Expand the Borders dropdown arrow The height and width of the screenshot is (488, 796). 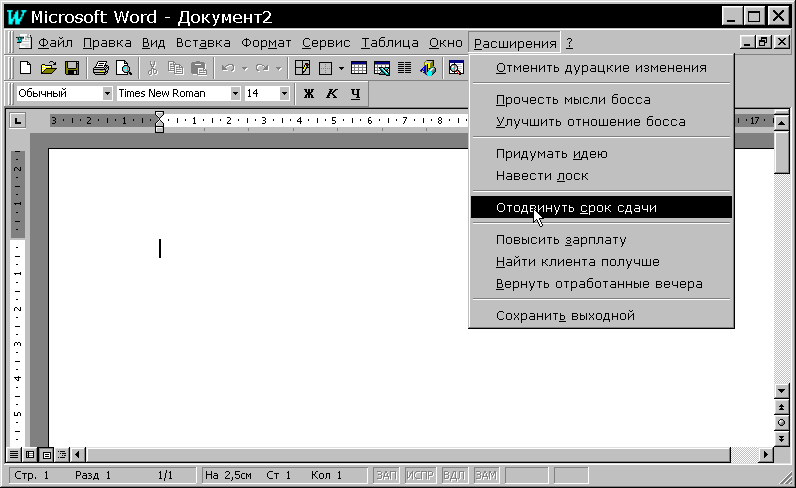tap(341, 68)
